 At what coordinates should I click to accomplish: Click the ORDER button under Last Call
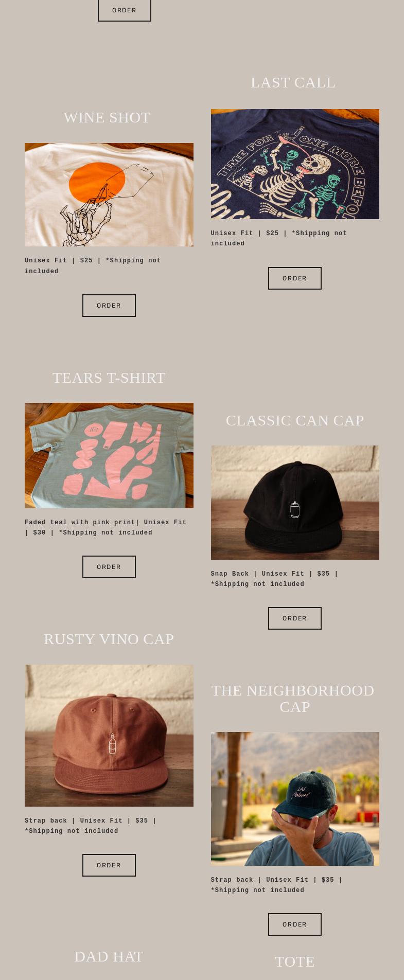coord(295,278)
